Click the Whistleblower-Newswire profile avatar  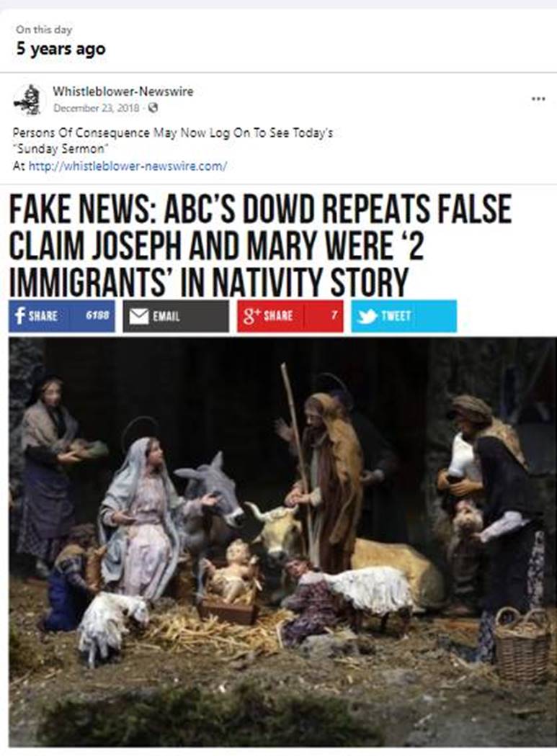click(x=30, y=100)
